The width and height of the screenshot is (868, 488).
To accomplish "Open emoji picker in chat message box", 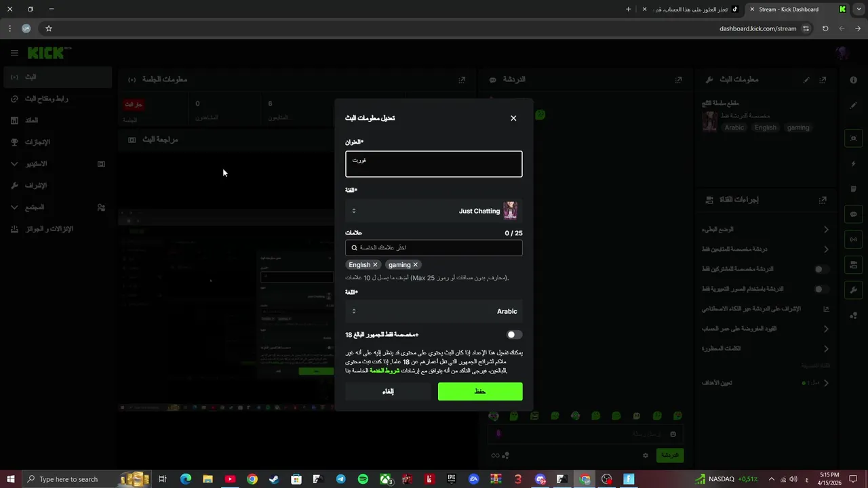I will point(673,434).
